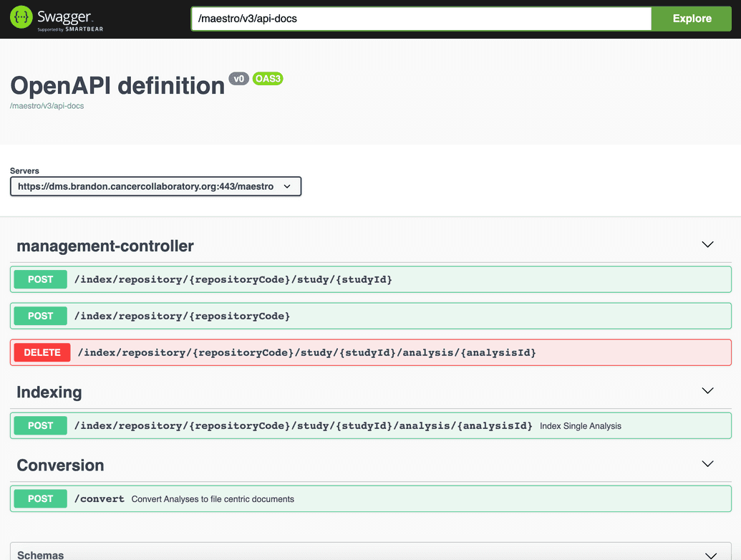
Task: Expand the DELETE analysis endpoint row
Action: [x=371, y=352]
